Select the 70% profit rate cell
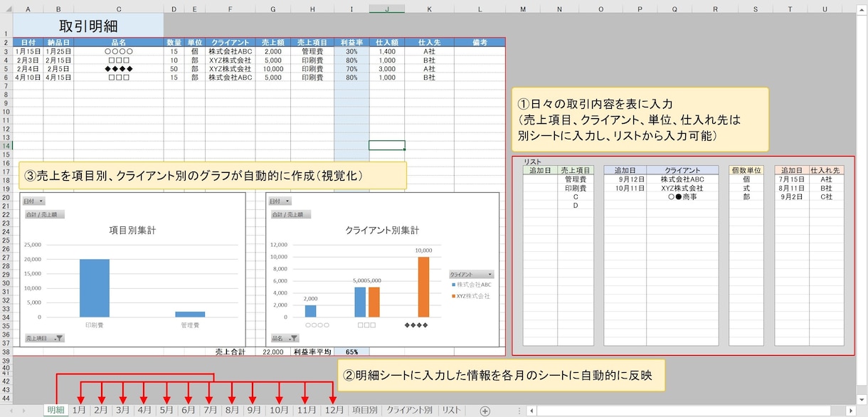Screen dimensions: 868x417 point(351,68)
